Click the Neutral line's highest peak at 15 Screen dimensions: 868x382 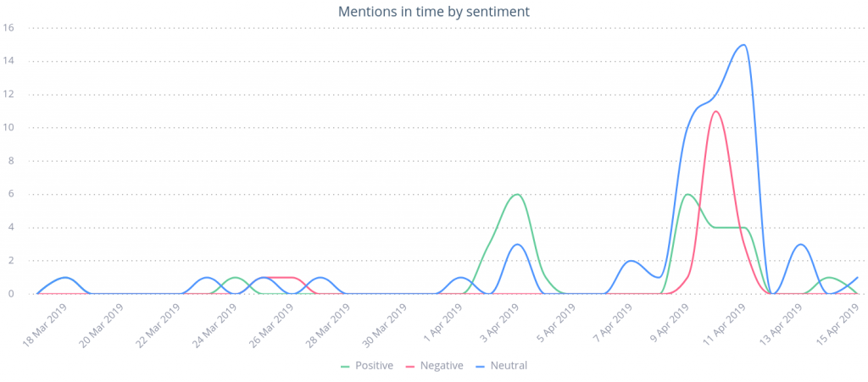[743, 45]
